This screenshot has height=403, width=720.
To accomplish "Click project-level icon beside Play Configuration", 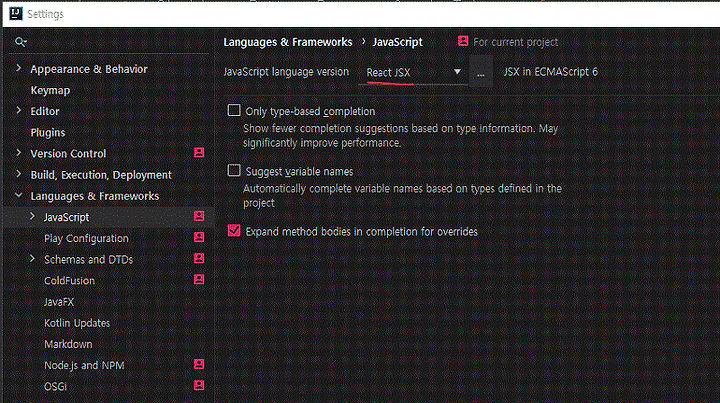I will tap(199, 237).
